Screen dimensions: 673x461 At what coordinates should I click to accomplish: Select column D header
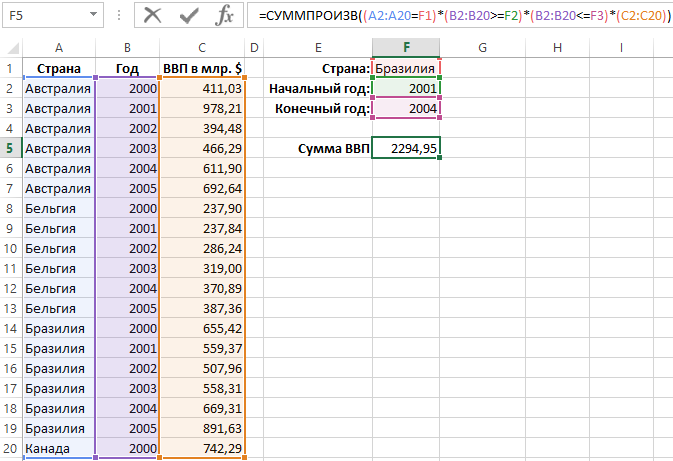coord(254,48)
